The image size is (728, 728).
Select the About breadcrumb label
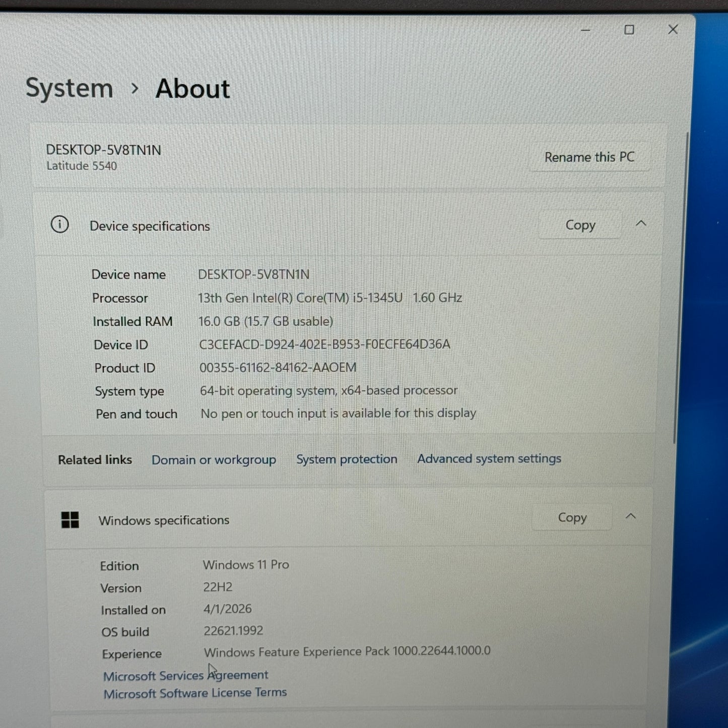(192, 88)
